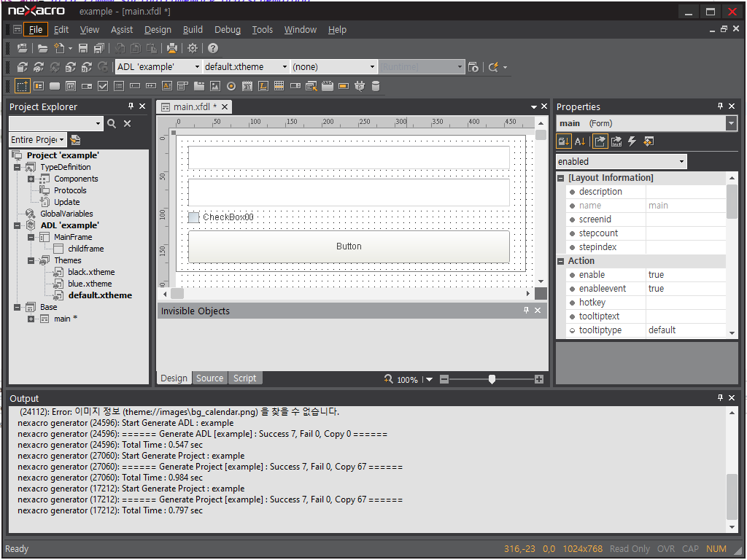Activate the selection tool with plus
Viewport: 747px width, 560px height.
23,86
